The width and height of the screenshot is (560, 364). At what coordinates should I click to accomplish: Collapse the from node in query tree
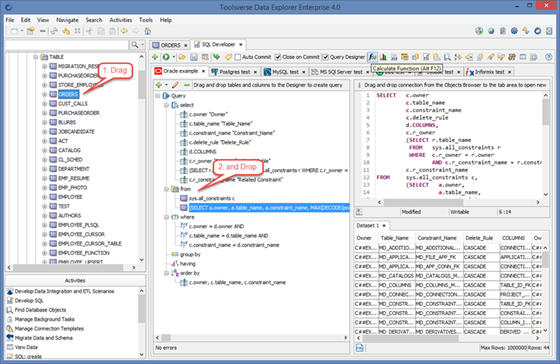click(166, 189)
